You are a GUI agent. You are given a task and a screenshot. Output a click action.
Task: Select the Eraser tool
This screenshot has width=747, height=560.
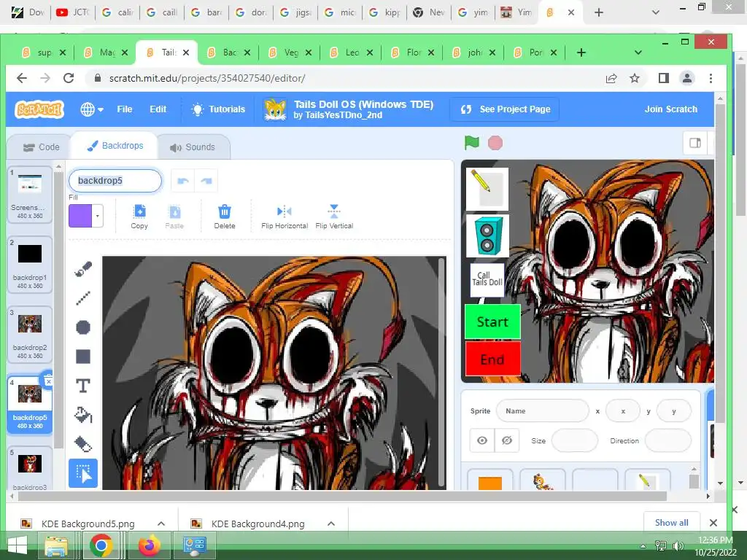pyautogui.click(x=83, y=444)
